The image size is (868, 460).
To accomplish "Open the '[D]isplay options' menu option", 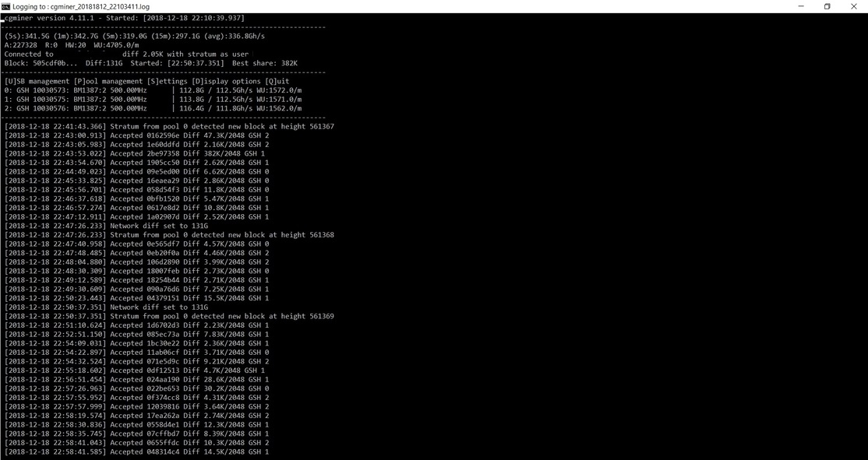I will click(x=226, y=81).
